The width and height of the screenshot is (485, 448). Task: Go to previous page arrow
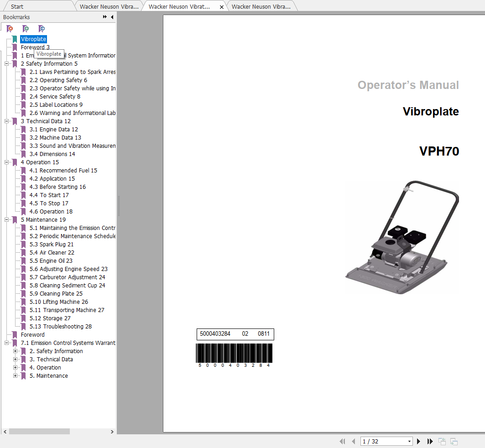(354, 441)
